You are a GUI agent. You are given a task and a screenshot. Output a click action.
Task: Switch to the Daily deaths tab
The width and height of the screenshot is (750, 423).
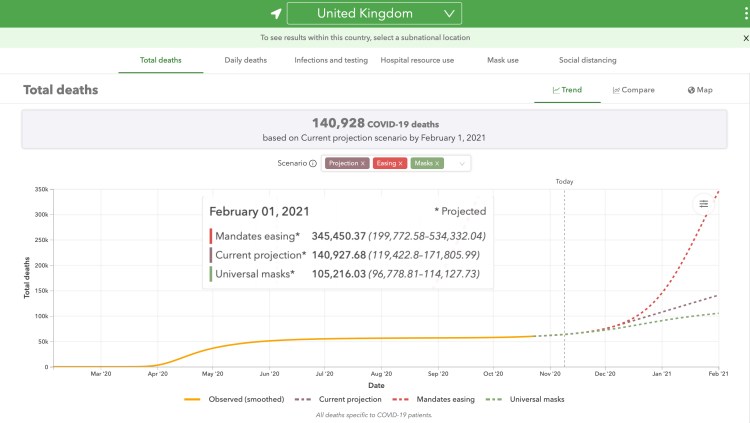(245, 60)
